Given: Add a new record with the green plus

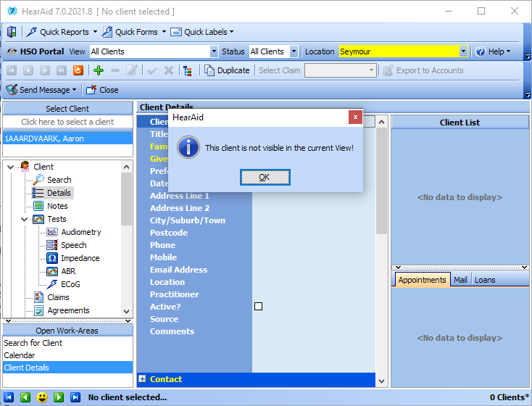Looking at the screenshot, I should [x=99, y=70].
